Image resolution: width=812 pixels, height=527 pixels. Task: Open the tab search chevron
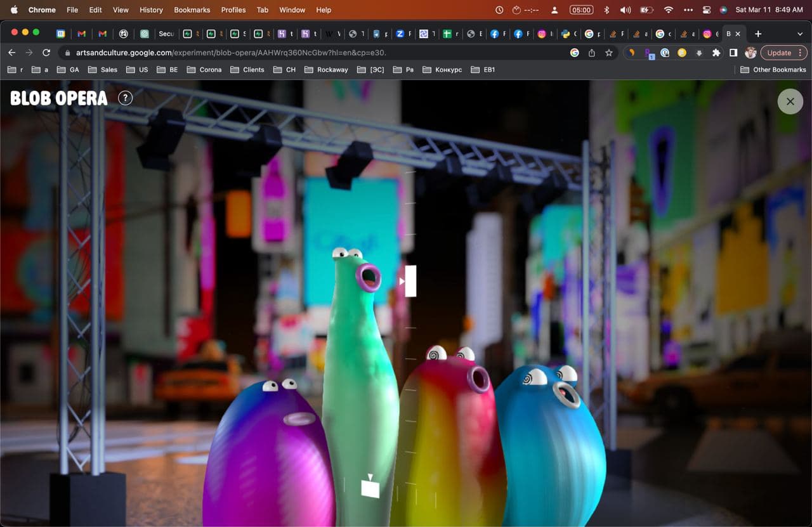pyautogui.click(x=800, y=34)
